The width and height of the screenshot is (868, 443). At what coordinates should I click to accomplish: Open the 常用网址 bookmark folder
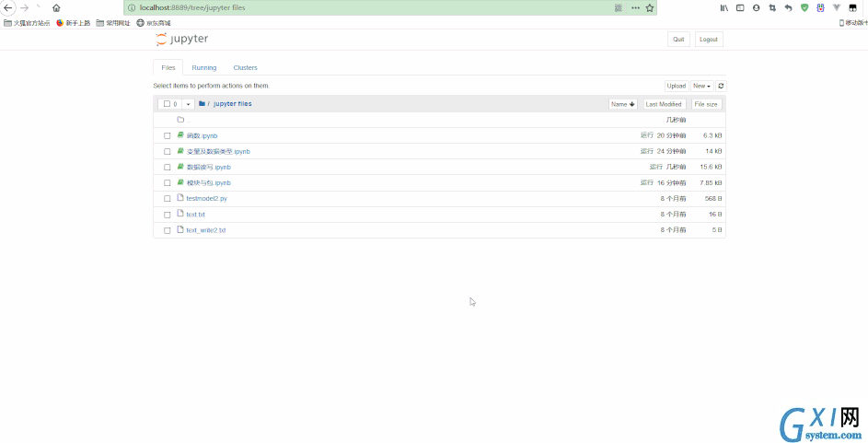click(113, 23)
